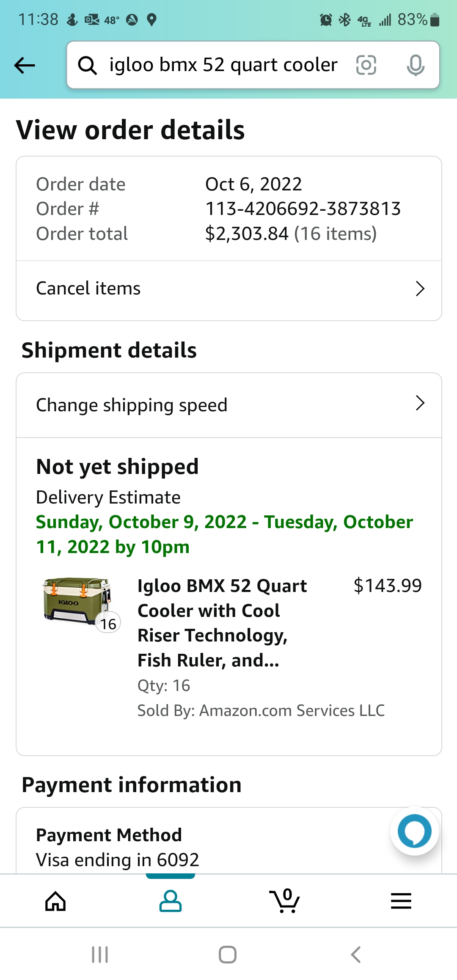The height and width of the screenshot is (980, 457).
Task: Expand the Change shipping speed chevron
Action: tap(420, 403)
